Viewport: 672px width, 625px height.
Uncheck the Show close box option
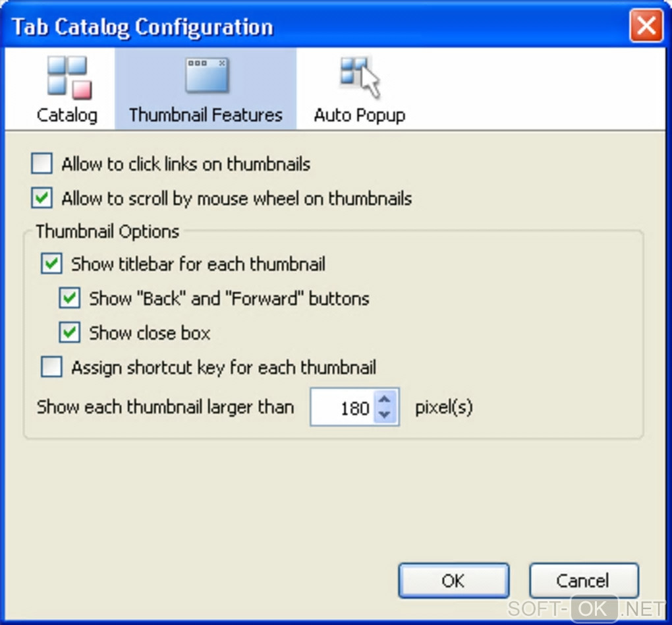pos(69,333)
